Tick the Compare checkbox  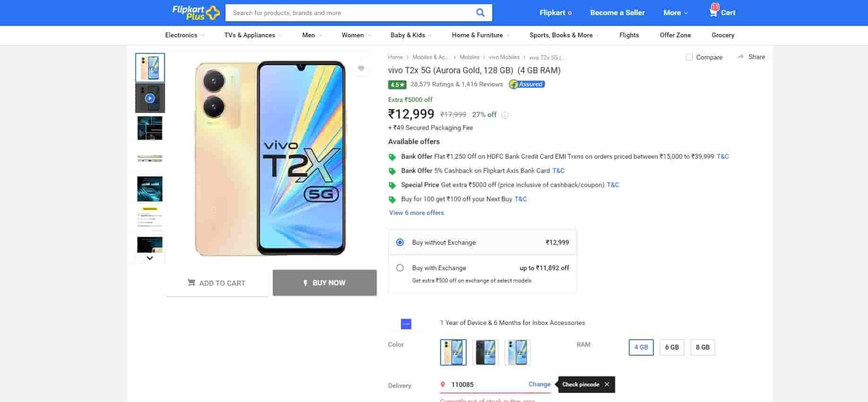coord(689,57)
